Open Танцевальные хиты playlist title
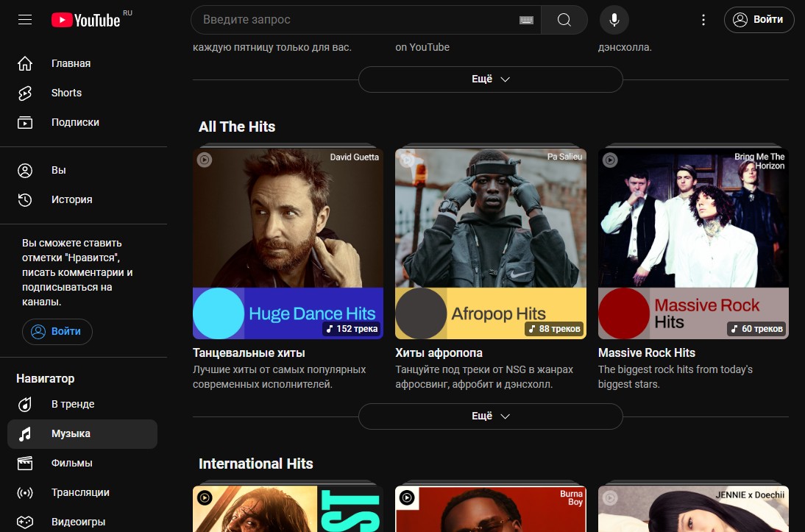 click(x=249, y=352)
